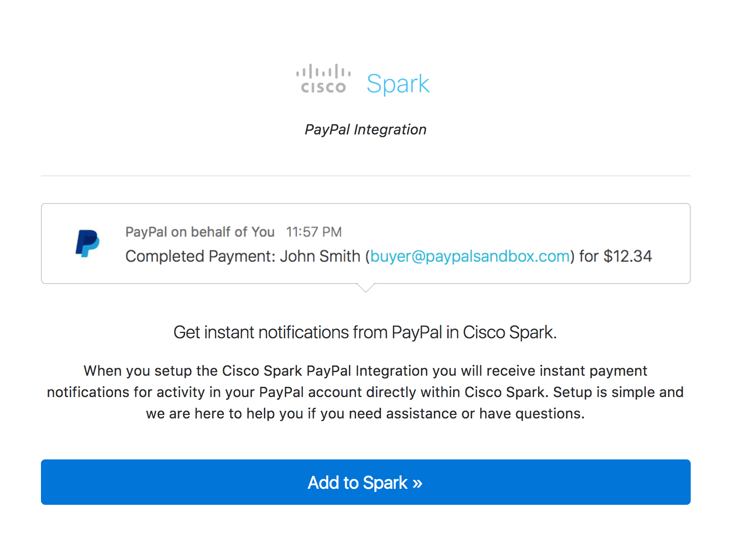Screen dimensions: 737x560
Task: Click the double chevron on Add to Spark
Action: coord(417,483)
